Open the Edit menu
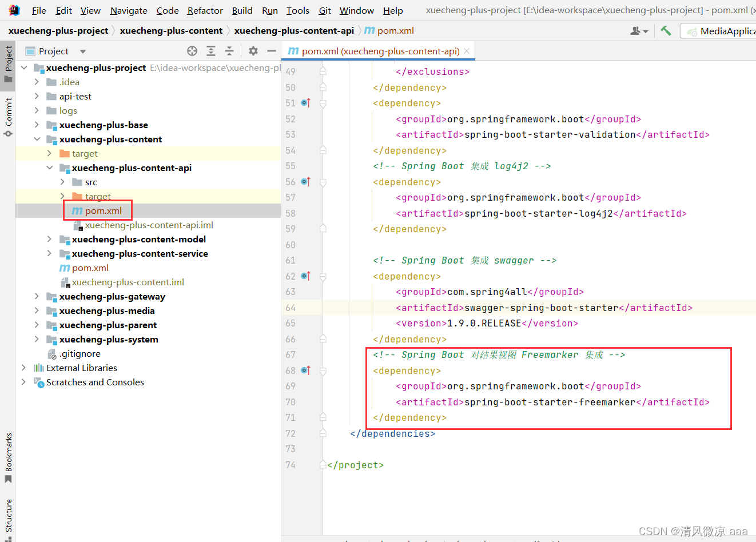Screen dimensions: 756x542 pyautogui.click(x=63, y=10)
